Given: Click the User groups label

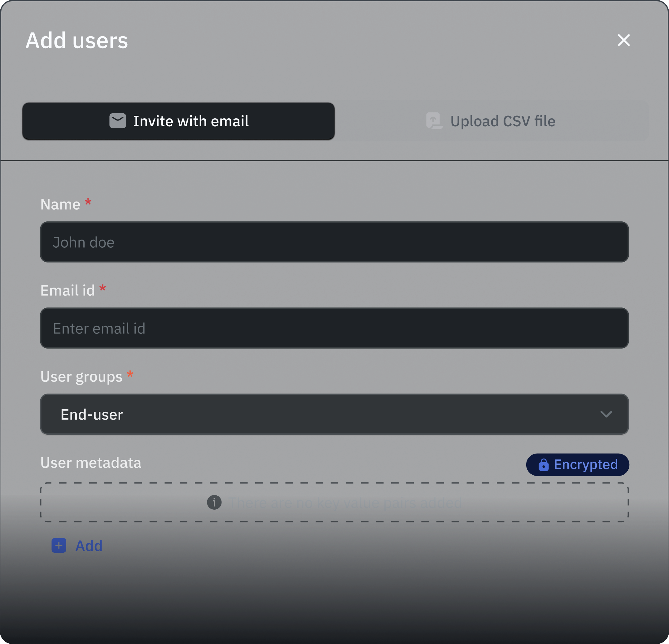Looking at the screenshot, I should tap(81, 377).
